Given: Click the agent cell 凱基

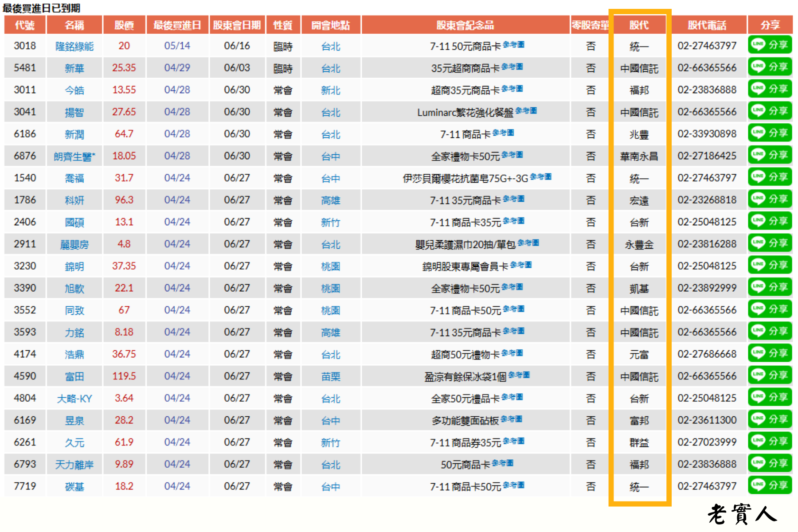Looking at the screenshot, I should pos(639,288).
